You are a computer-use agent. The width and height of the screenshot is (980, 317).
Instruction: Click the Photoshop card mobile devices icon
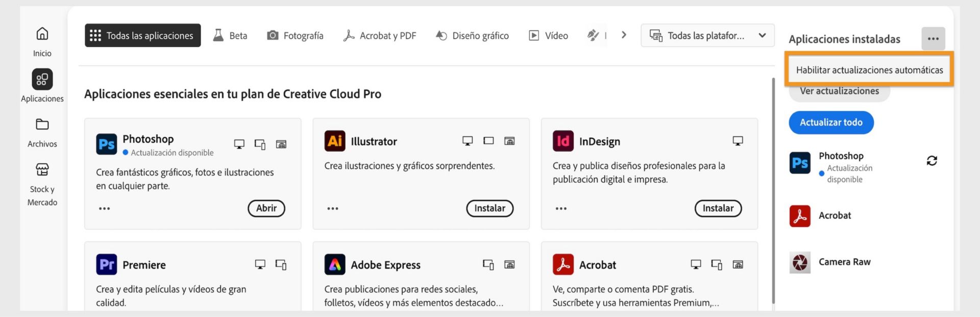(260, 144)
